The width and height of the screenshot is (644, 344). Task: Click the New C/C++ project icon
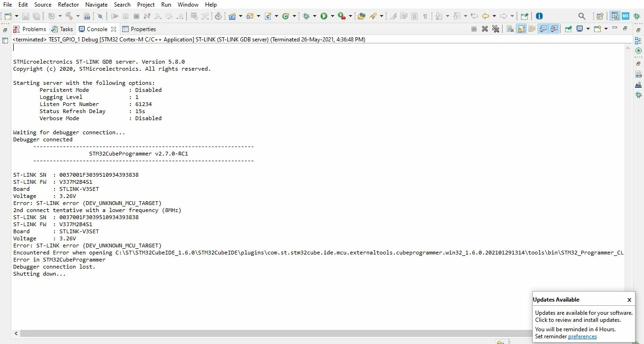tap(232, 16)
